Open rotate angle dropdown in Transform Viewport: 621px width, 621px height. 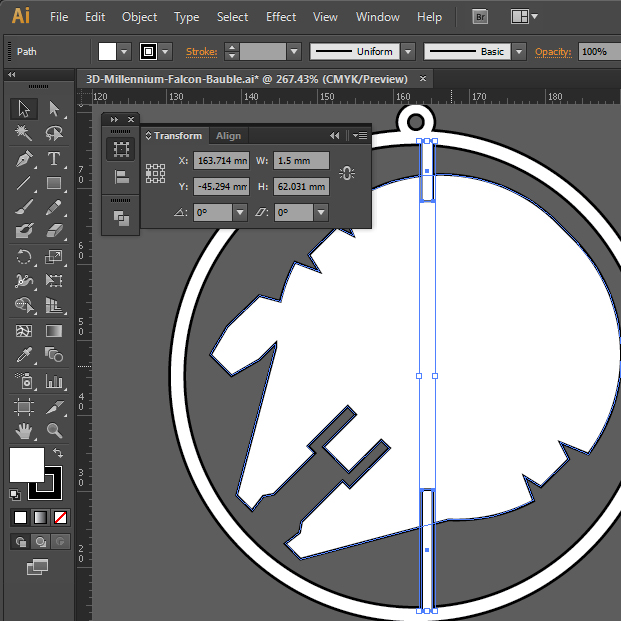click(x=240, y=212)
